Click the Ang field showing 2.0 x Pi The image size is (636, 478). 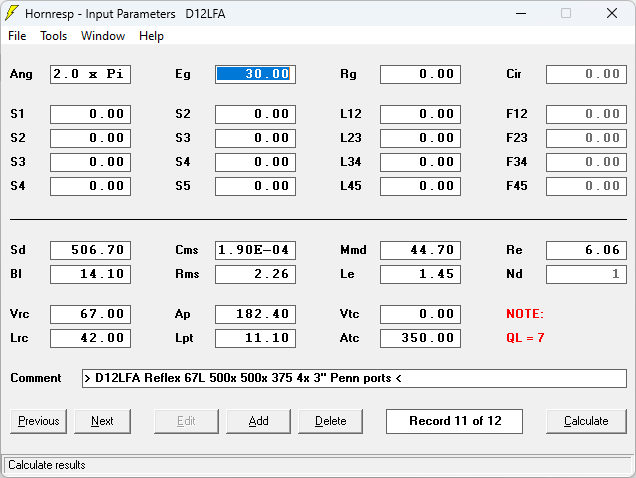coord(90,74)
